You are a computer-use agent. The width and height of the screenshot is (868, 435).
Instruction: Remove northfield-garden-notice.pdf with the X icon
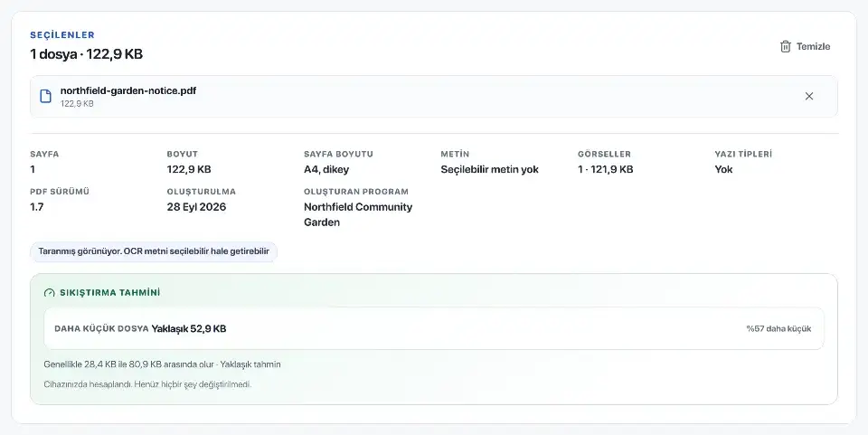tap(808, 96)
